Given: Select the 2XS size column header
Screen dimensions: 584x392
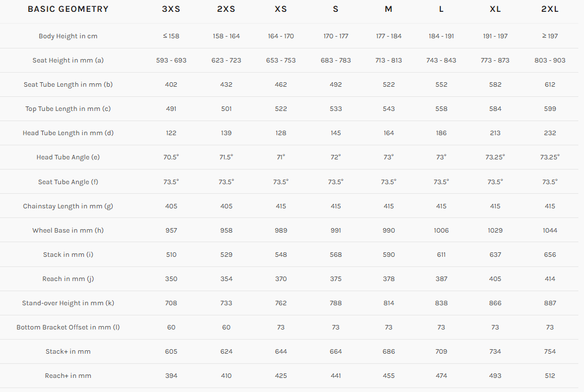Looking at the screenshot, I should [x=226, y=9].
